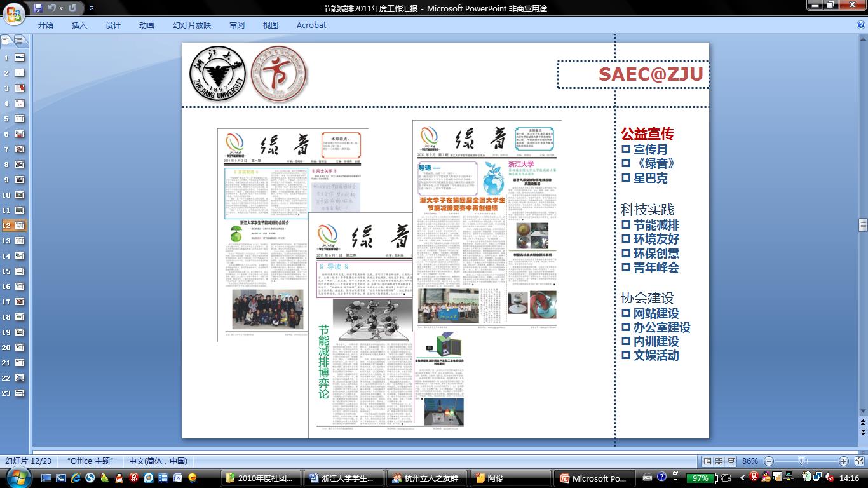This screenshot has width=868, height=488.
Task: Fit slide to current window
Action: click(858, 461)
